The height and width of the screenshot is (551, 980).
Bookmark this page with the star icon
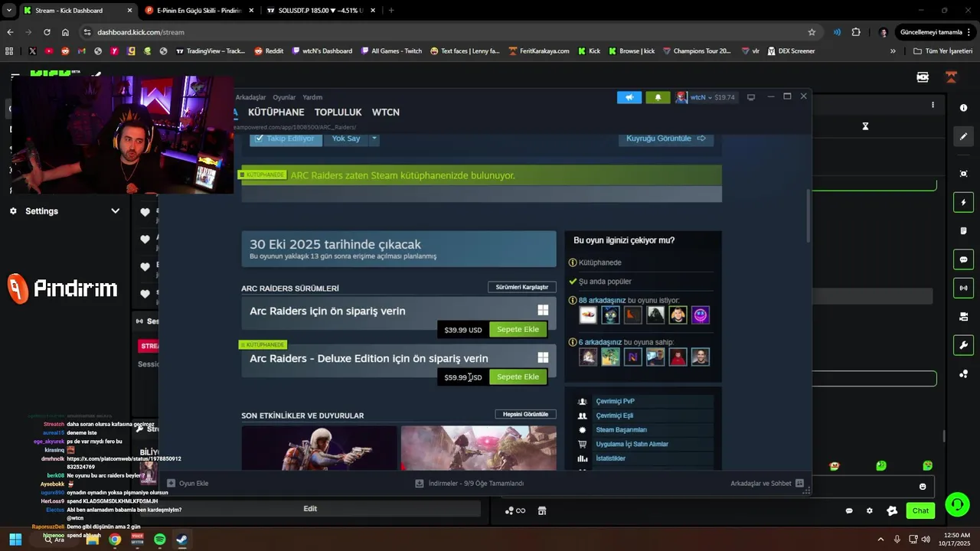click(x=812, y=32)
